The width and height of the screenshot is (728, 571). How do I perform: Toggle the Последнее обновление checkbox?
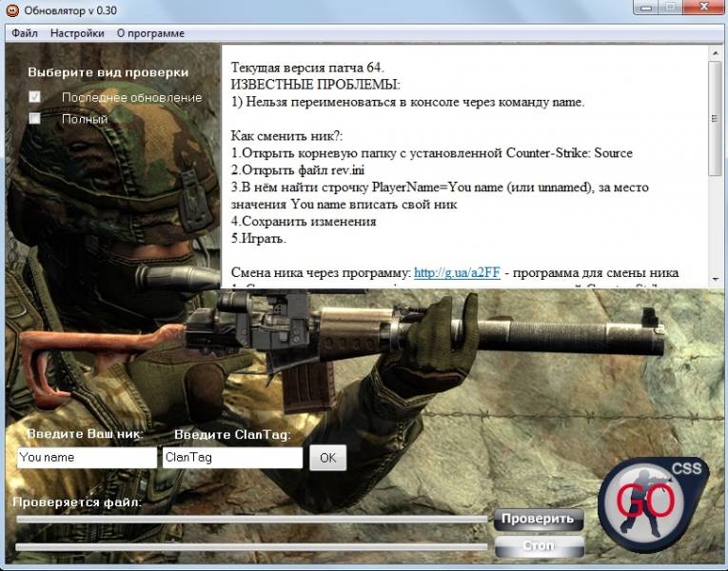point(34,96)
